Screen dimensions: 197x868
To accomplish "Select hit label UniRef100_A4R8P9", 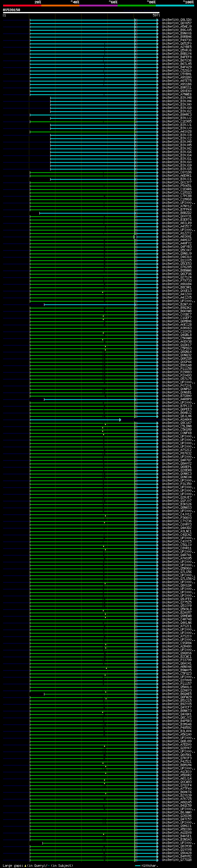I will coord(176,399).
